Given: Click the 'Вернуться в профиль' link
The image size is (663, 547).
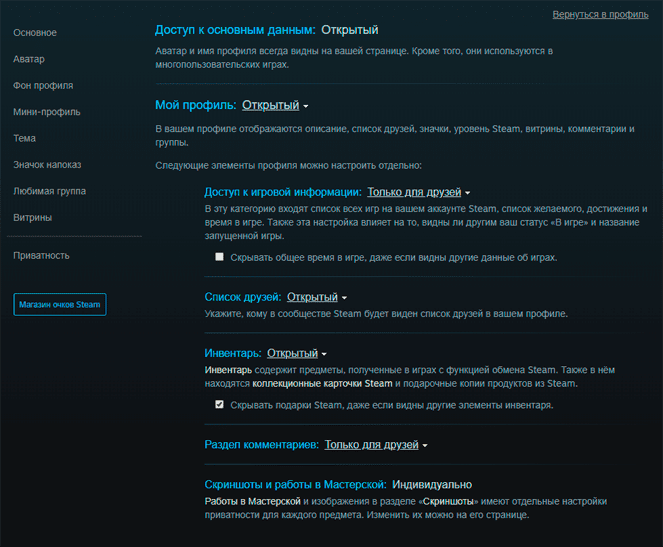Looking at the screenshot, I should click(606, 15).
